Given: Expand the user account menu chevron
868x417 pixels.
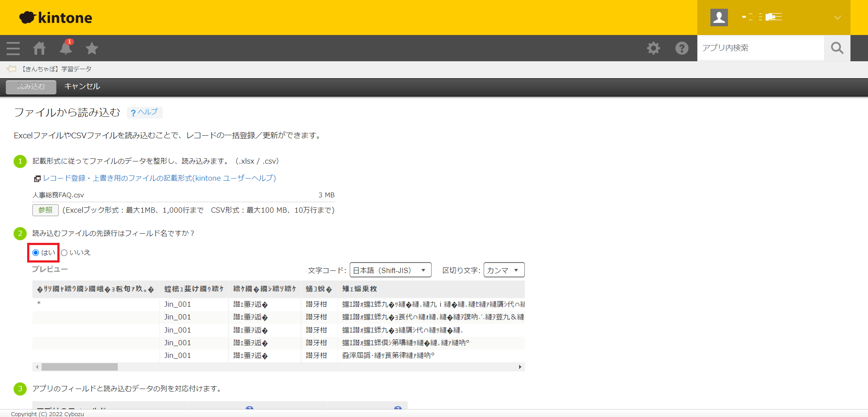Looking at the screenshot, I should click(x=837, y=18).
